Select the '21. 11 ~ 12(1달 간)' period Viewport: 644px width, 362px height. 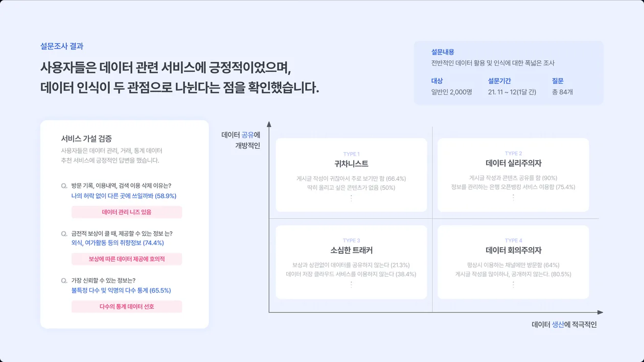(512, 92)
